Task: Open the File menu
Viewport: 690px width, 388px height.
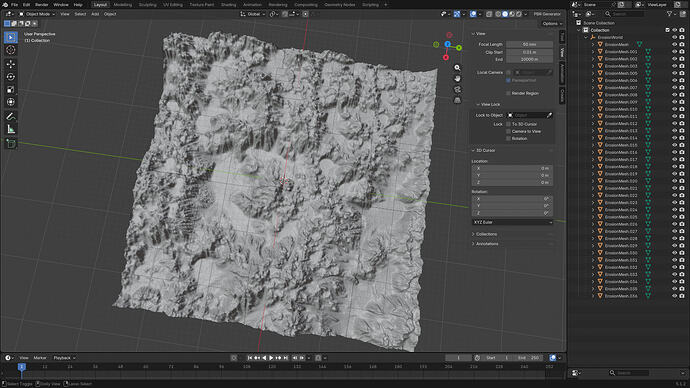Action: tap(15, 5)
